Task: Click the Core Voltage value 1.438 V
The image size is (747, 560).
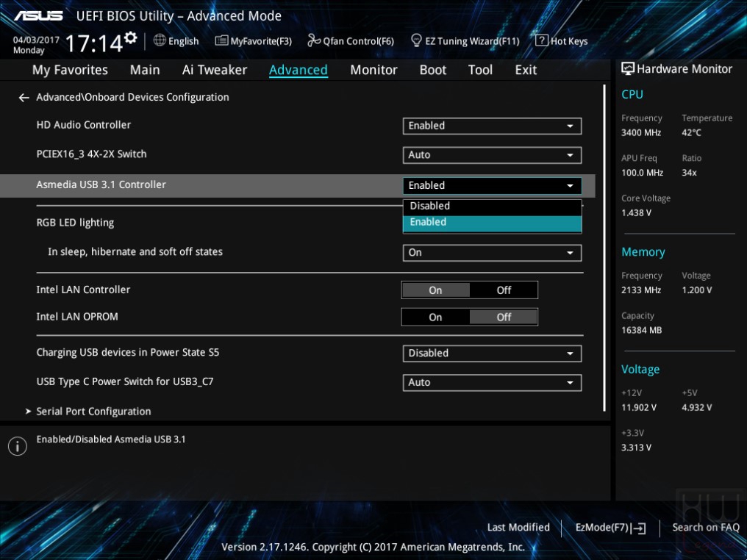Action: (x=637, y=213)
